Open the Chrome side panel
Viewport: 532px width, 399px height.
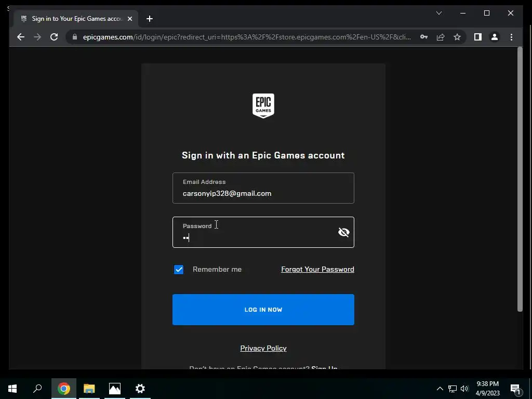coord(478,37)
